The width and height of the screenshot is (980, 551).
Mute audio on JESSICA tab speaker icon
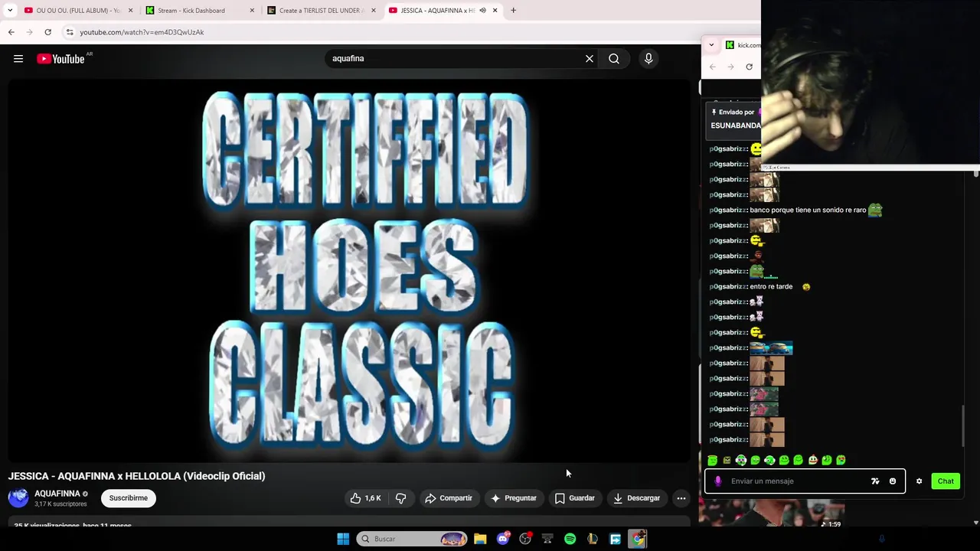click(x=482, y=10)
